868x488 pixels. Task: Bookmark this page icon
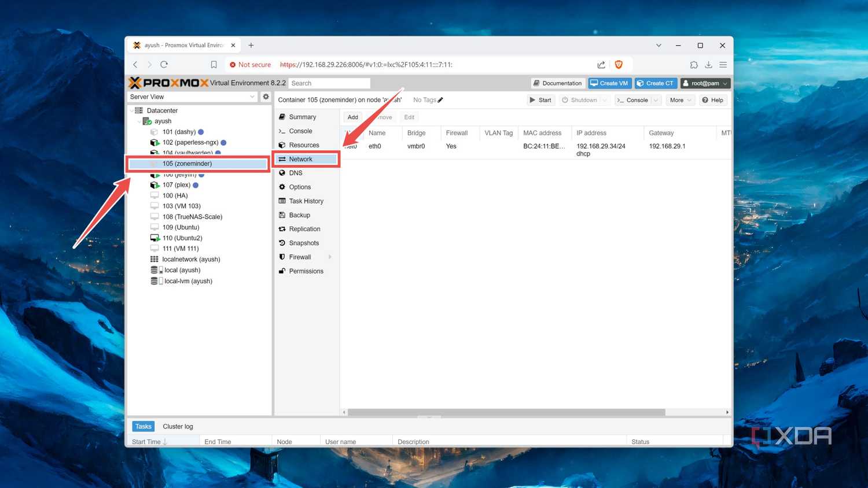pos(214,65)
